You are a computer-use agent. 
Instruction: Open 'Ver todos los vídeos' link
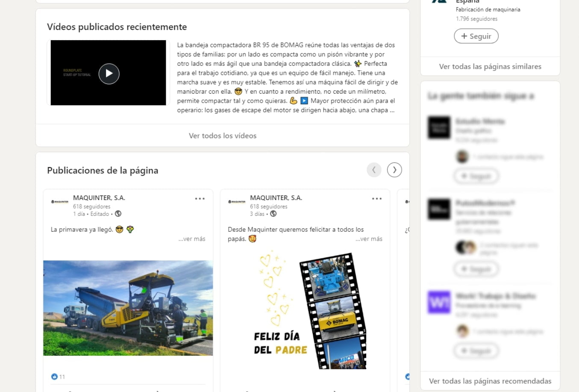[x=223, y=136]
